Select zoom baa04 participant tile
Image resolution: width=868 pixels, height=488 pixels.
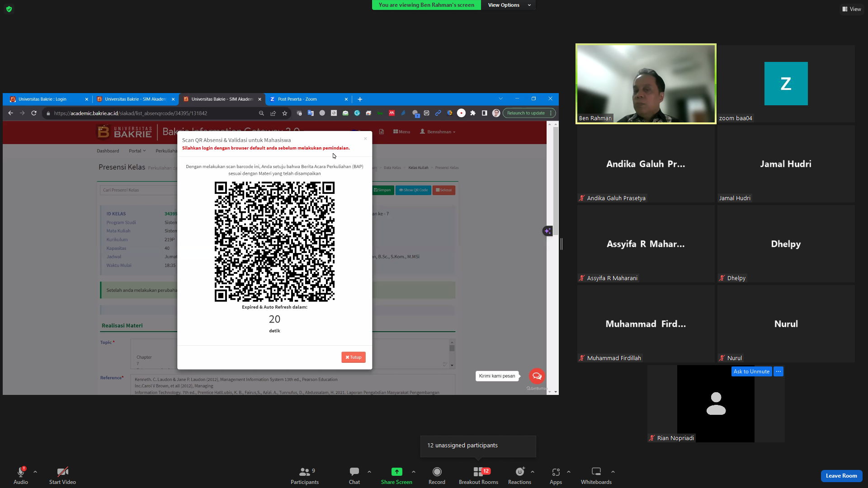pos(786,84)
